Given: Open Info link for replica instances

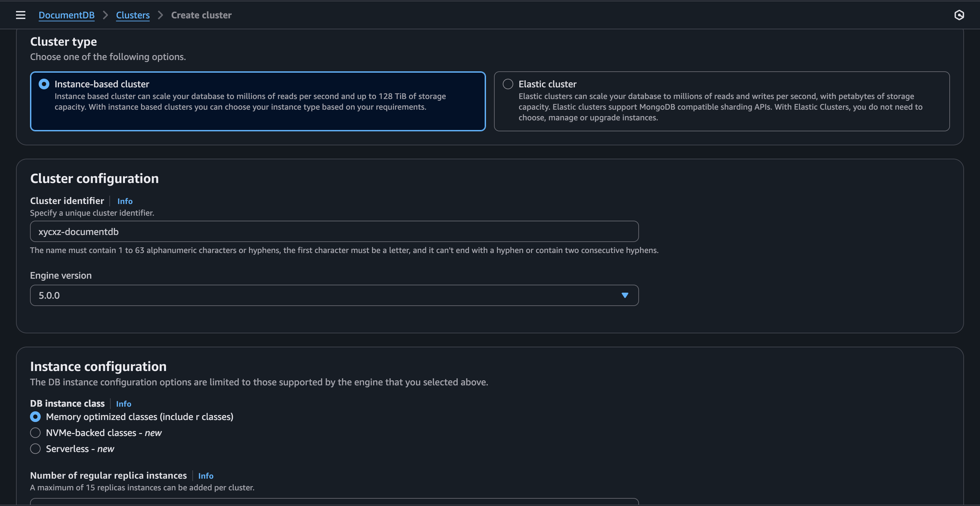Looking at the screenshot, I should point(206,476).
